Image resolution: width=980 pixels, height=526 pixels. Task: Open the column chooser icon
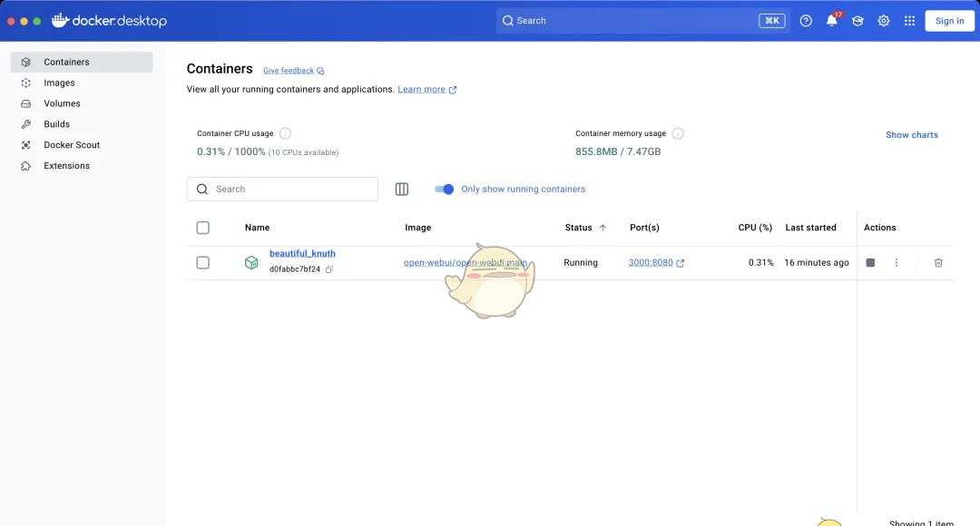pyautogui.click(x=402, y=189)
